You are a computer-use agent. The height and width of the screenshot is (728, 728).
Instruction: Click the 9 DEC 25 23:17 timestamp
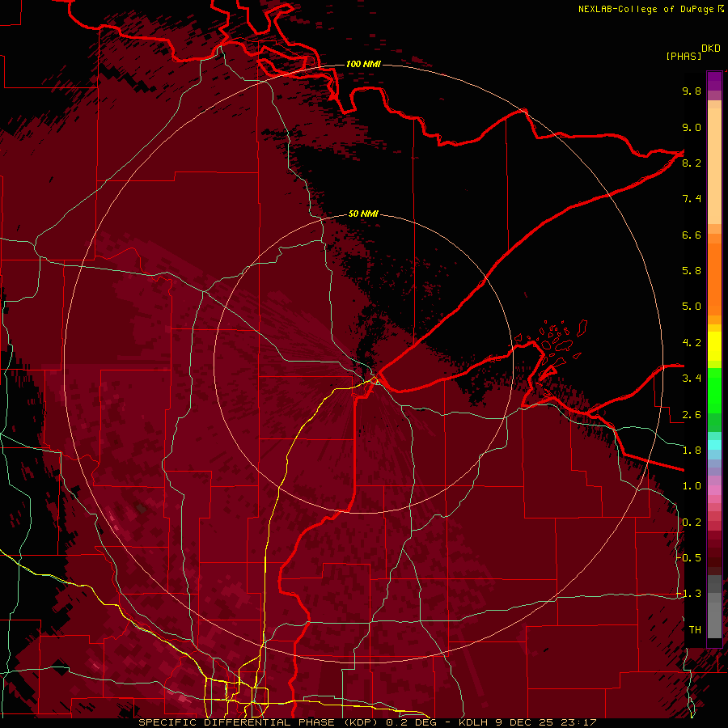tap(547, 722)
